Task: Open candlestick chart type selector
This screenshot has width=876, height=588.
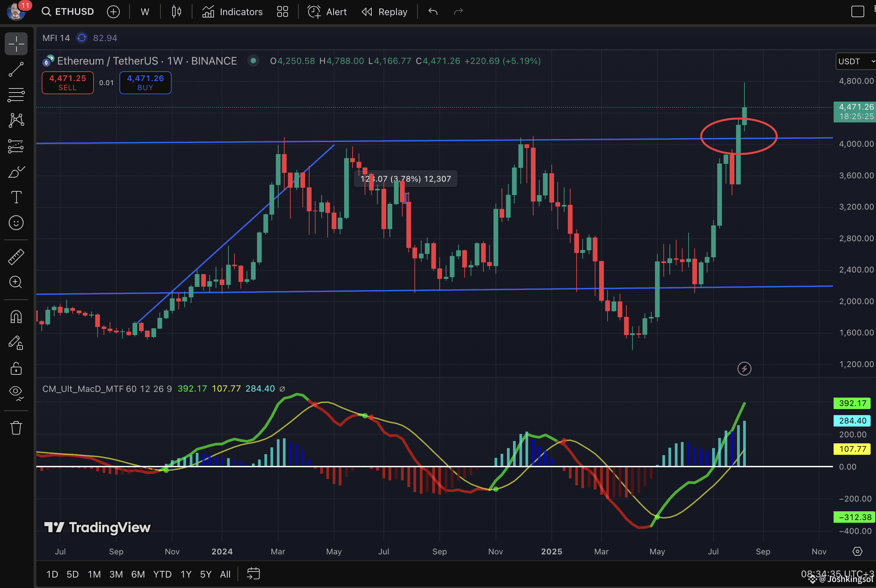Action: 176,12
